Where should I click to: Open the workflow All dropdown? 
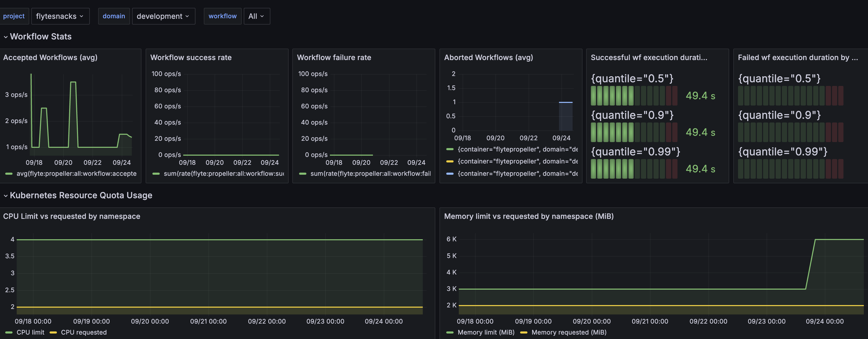[x=257, y=16]
